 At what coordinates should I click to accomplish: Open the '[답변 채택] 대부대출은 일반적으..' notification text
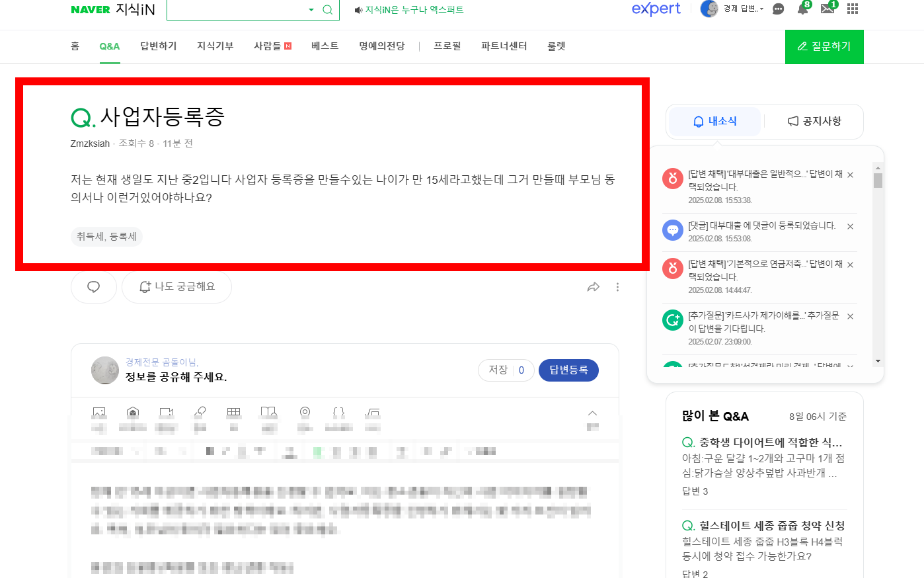[x=765, y=181]
